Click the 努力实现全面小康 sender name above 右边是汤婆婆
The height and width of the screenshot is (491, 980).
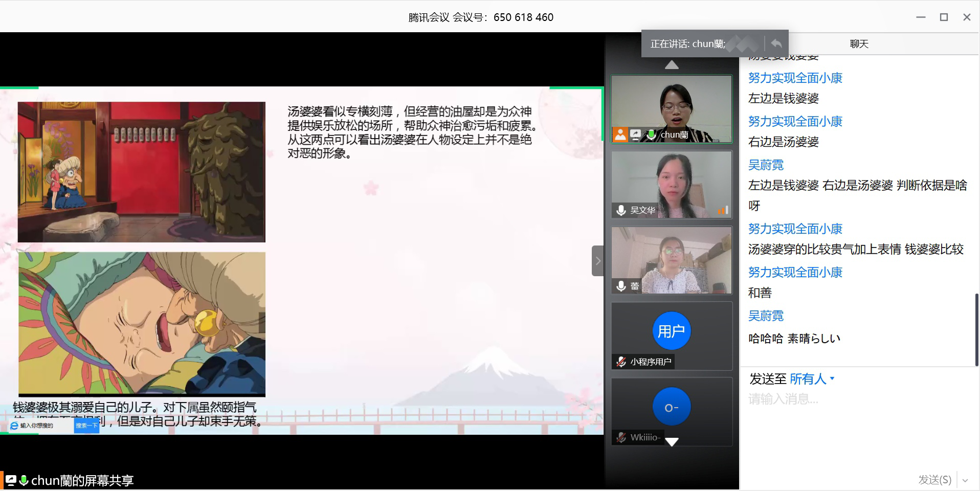point(795,121)
